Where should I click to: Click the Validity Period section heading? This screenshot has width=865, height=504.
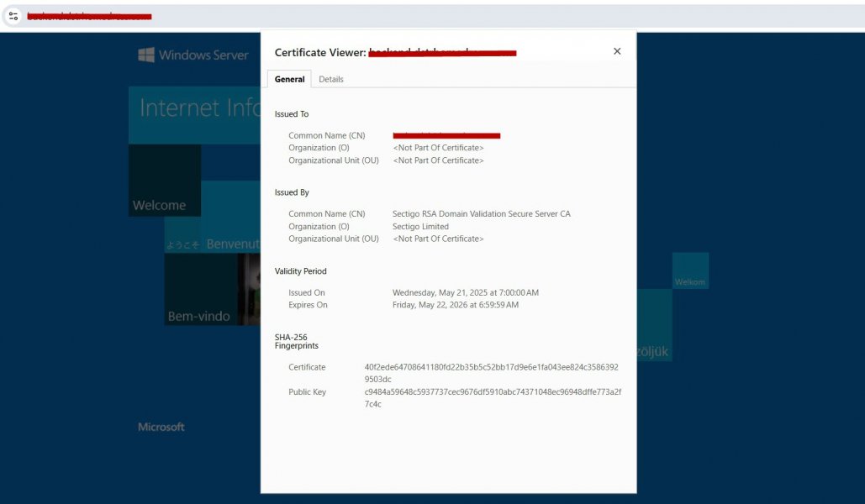[x=301, y=271]
